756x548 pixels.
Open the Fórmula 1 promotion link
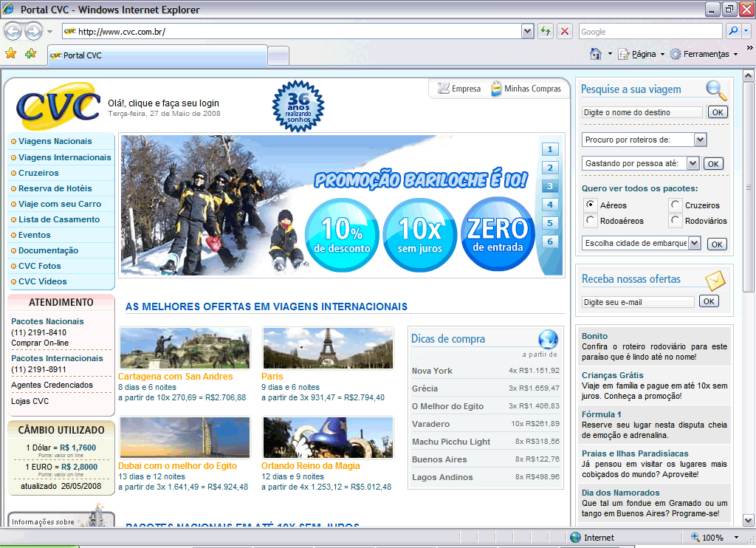(x=601, y=414)
